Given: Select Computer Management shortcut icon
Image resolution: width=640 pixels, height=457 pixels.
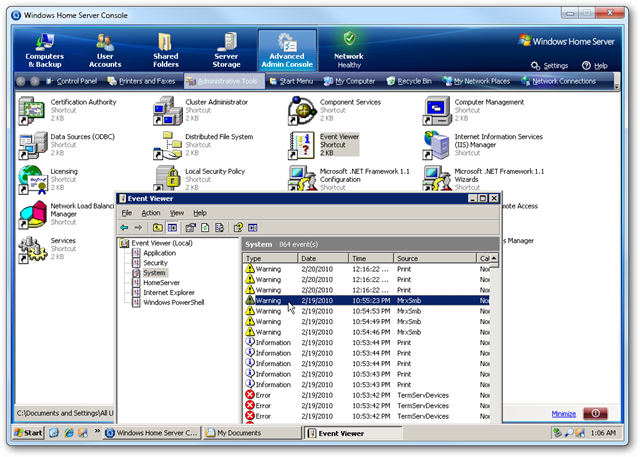Looking at the screenshot, I should (437, 111).
